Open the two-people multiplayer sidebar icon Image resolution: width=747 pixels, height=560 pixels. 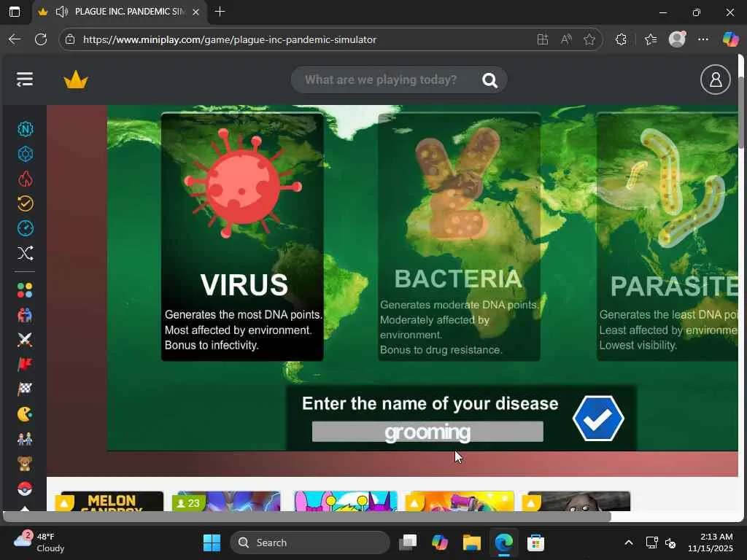(25, 315)
